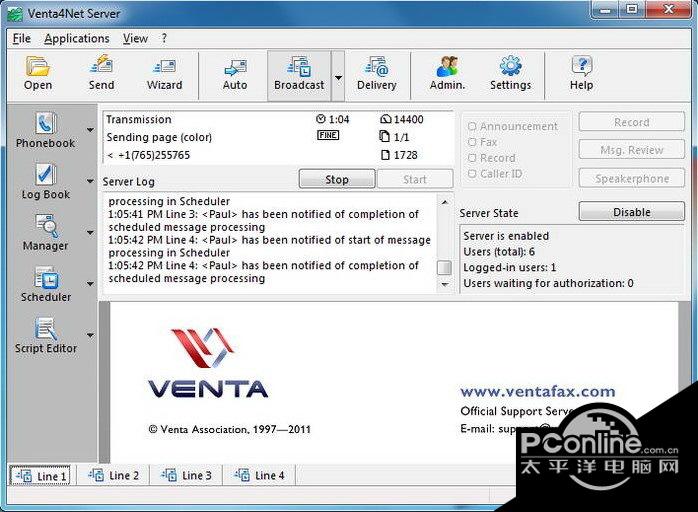Click the 'Users (total): 6' line
The height and width of the screenshot is (512, 698).
499,252
